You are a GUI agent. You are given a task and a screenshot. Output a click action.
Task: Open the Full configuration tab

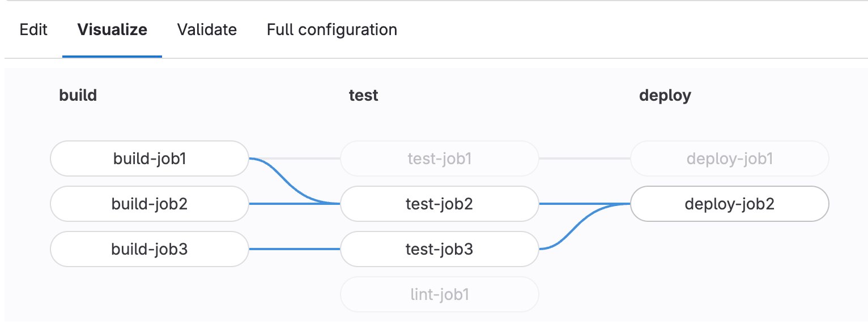[331, 29]
